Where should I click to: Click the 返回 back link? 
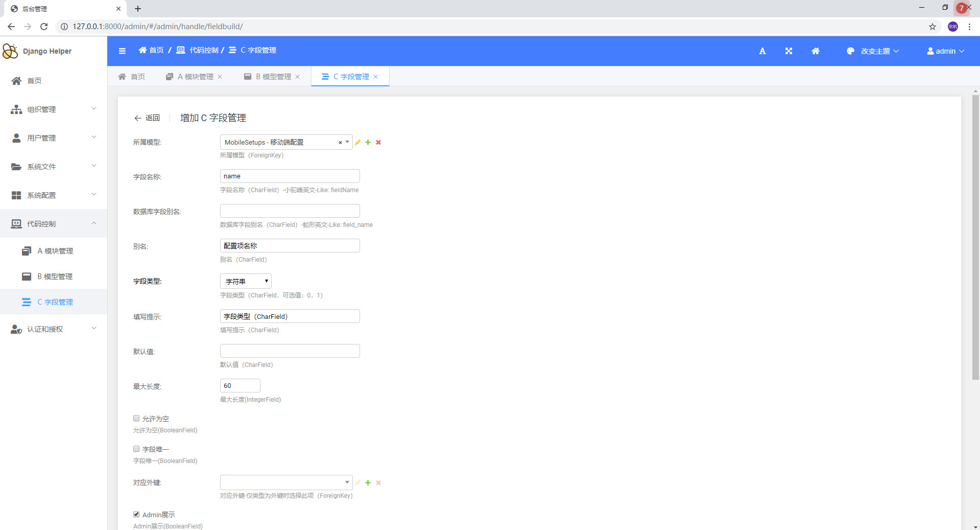tap(147, 118)
